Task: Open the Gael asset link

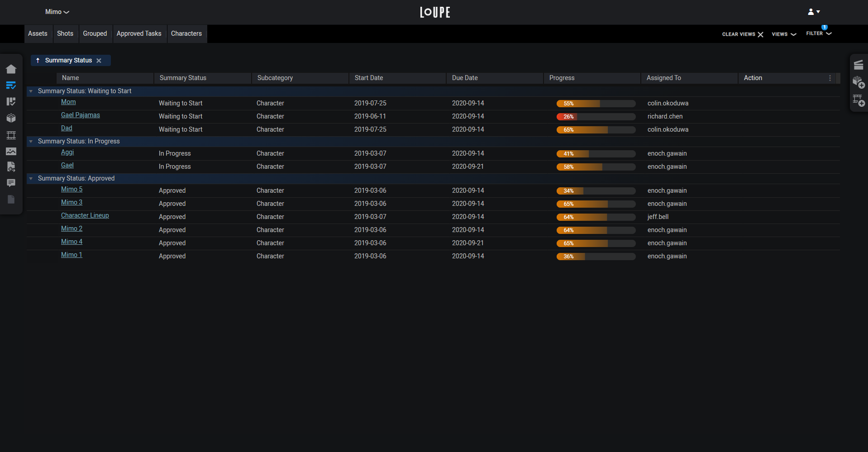Action: click(x=67, y=166)
